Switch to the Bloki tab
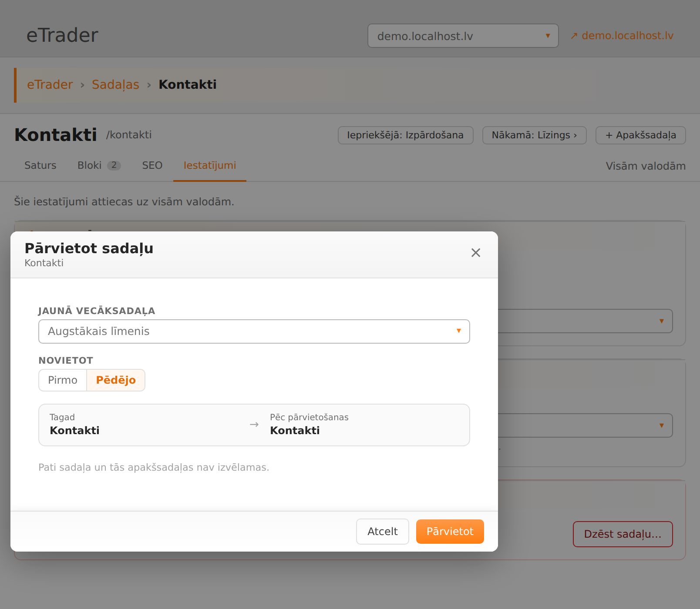This screenshot has height=609, width=700. (x=99, y=165)
